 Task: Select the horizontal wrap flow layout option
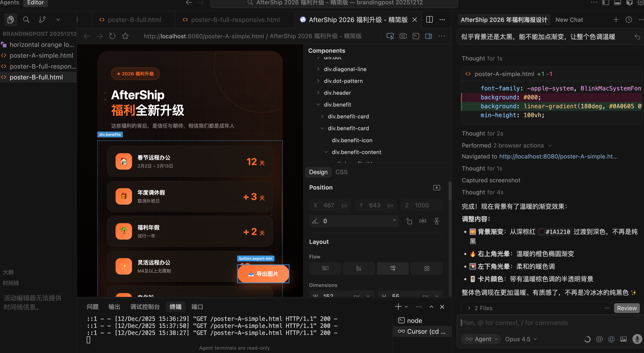coord(392,268)
